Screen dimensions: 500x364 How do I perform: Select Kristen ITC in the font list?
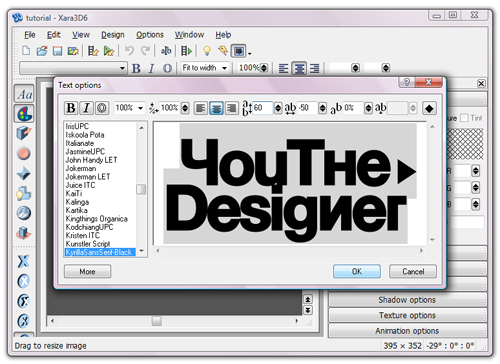[x=83, y=235]
